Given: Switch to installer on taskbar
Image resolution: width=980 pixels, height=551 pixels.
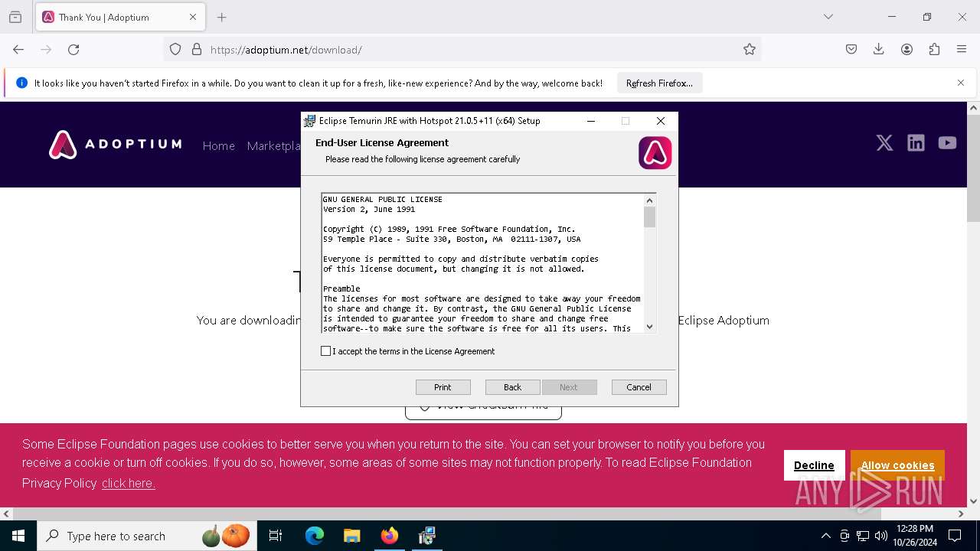Looking at the screenshot, I should (427, 536).
